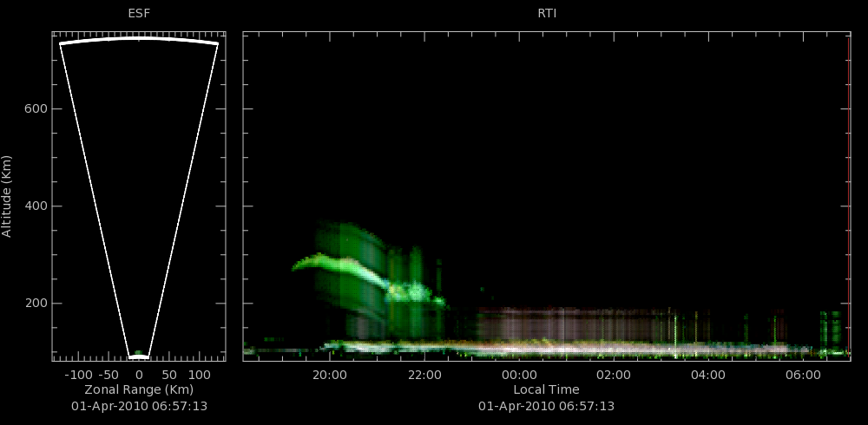Click the Altitude (Km) axis label
The image size is (868, 425).
7,196
